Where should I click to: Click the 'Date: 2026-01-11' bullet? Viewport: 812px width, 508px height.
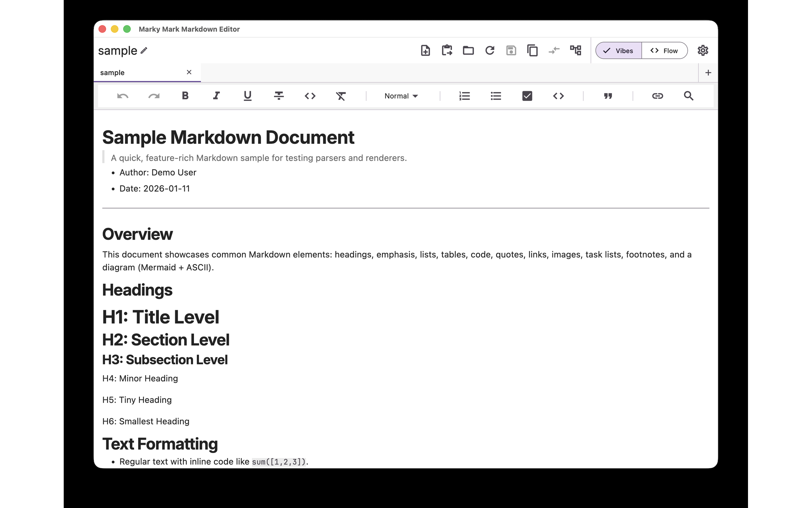click(x=154, y=189)
